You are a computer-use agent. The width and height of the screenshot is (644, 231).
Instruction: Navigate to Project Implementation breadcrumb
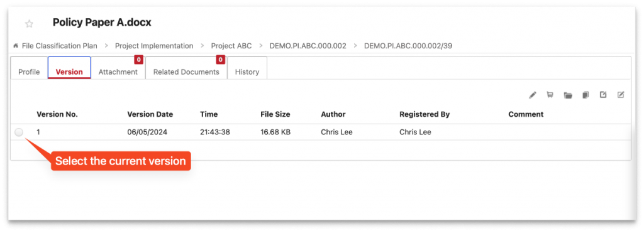tap(154, 46)
